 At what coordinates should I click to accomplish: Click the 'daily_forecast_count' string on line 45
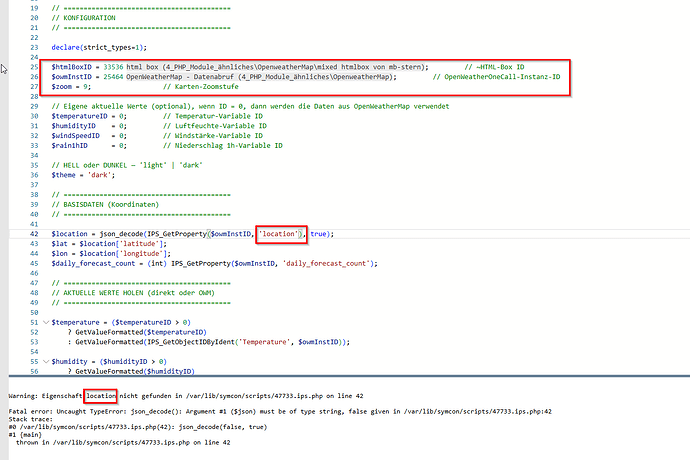[332, 262]
